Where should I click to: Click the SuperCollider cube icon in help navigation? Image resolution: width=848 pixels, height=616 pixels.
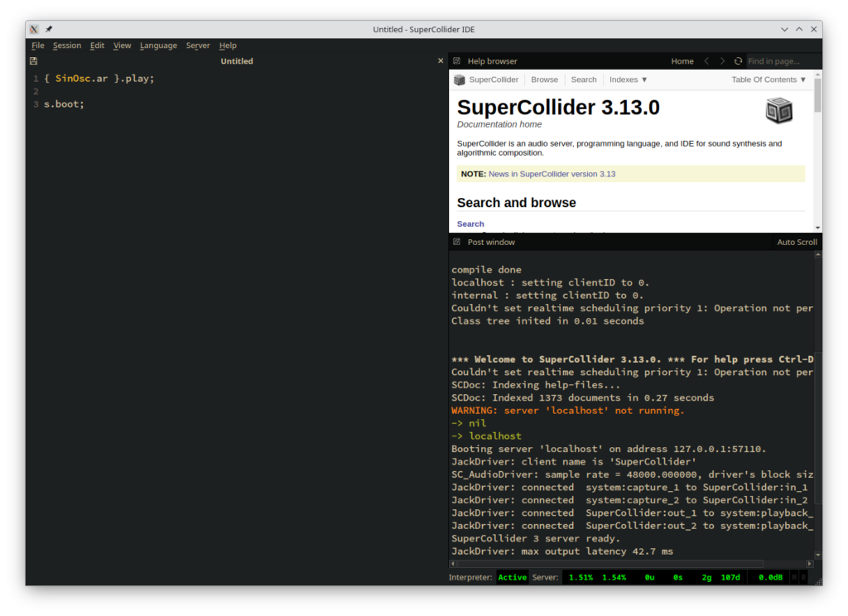[x=460, y=80]
